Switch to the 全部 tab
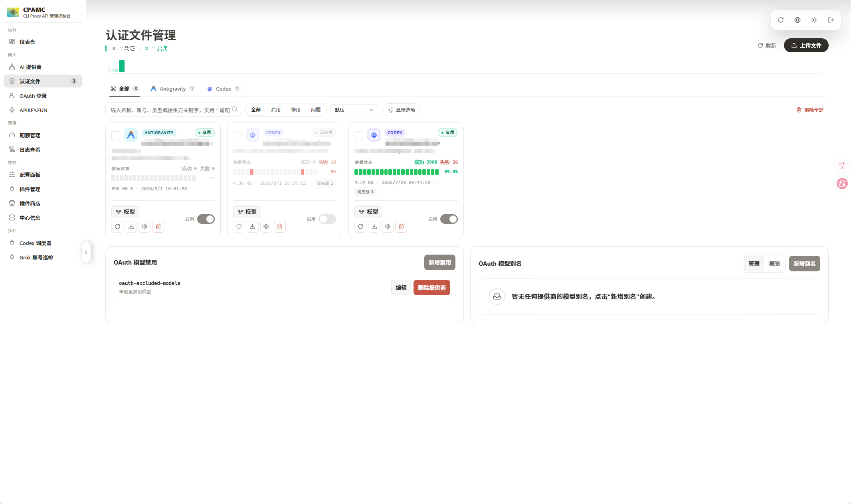 point(125,89)
